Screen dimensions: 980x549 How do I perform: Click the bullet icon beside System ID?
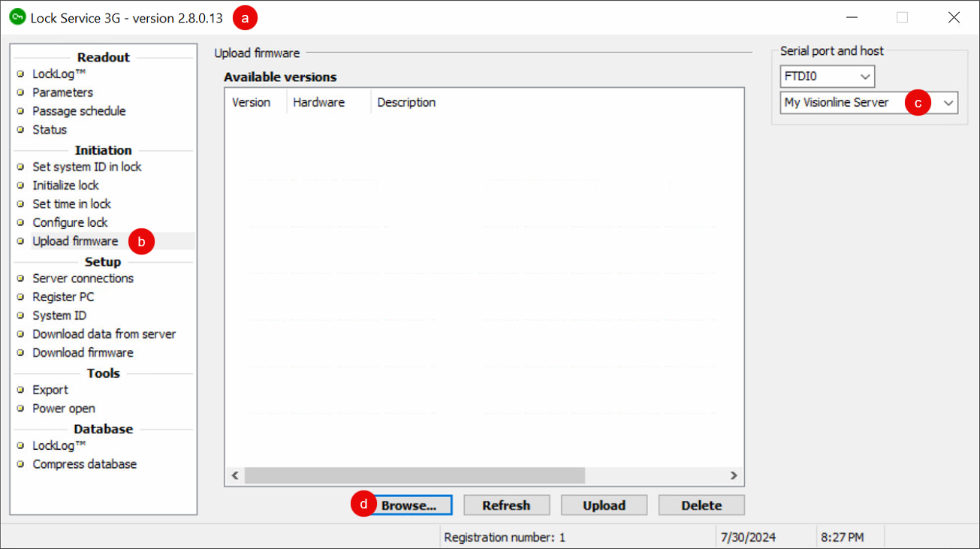pyautogui.click(x=21, y=316)
